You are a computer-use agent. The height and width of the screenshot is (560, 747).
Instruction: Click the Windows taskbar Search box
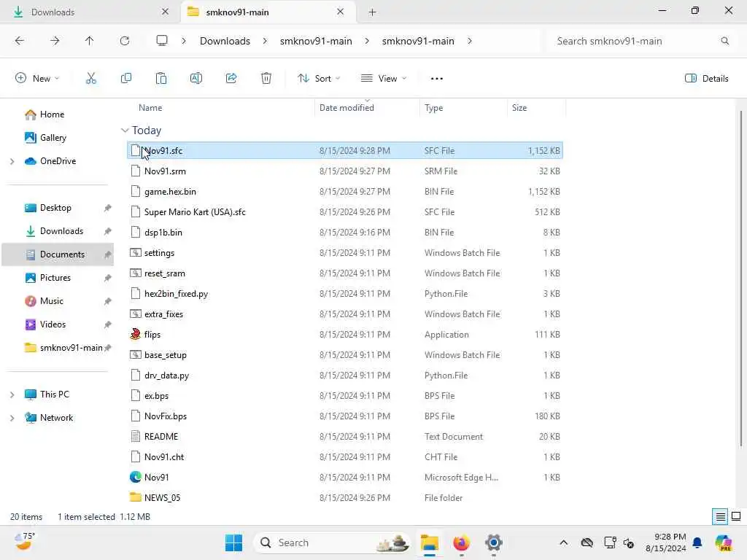[332, 542]
